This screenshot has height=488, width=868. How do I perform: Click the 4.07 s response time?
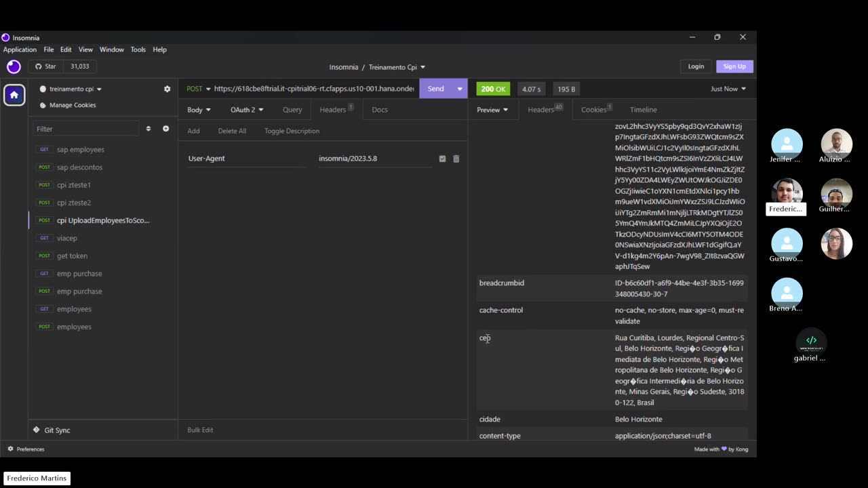(x=532, y=89)
